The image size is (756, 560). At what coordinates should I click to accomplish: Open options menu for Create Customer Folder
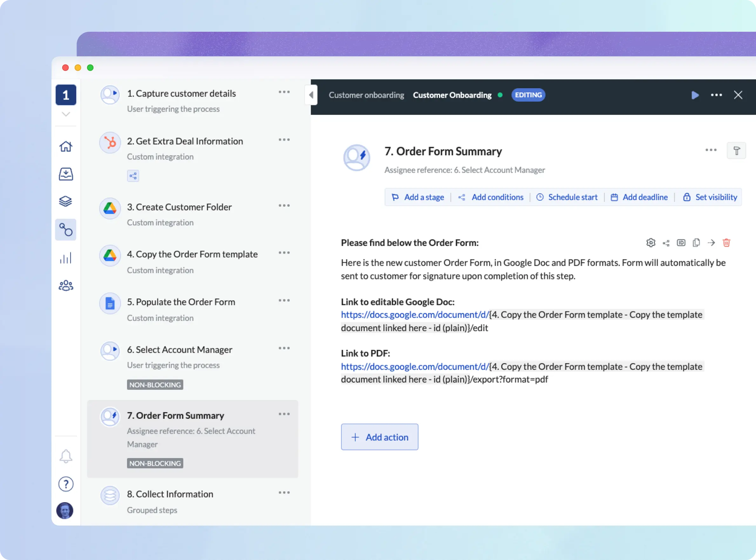click(x=284, y=205)
